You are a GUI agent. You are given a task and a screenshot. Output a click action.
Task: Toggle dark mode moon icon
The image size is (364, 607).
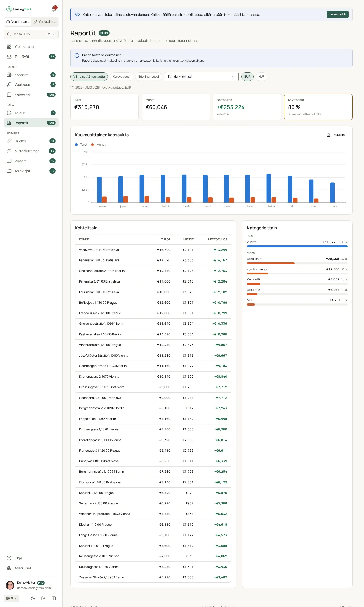click(x=33, y=598)
